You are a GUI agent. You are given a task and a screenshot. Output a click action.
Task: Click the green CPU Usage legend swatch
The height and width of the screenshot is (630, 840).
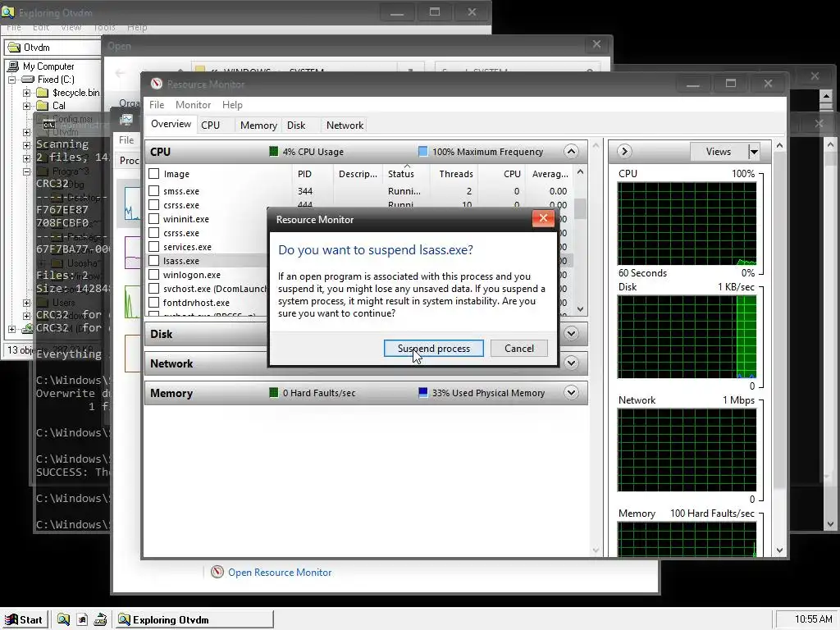tap(274, 152)
